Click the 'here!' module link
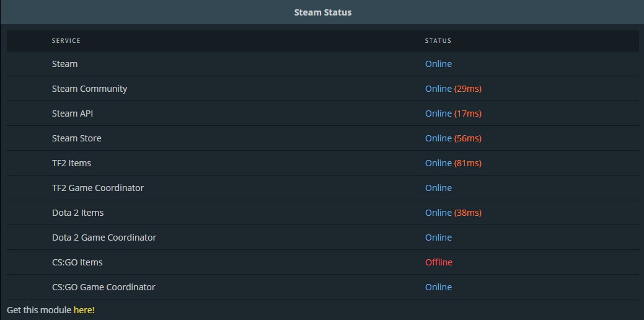The image size is (644, 320). coord(84,310)
